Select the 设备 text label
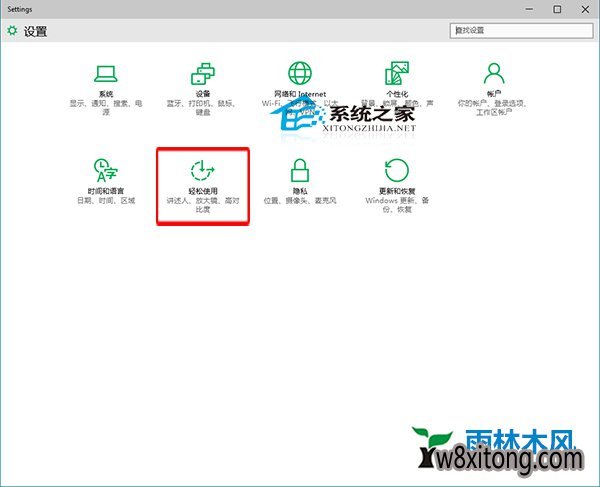This screenshot has height=487, width=600. (202, 95)
